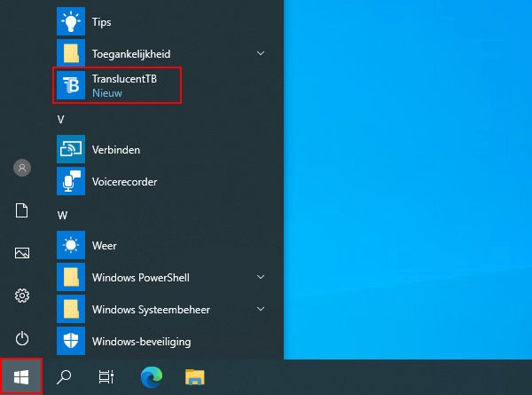
Task: Select the Windows-beveiliging label
Action: coord(142,342)
